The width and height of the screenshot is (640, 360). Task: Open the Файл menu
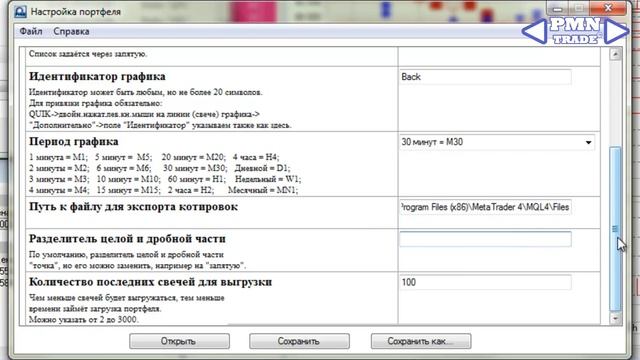click(31, 31)
